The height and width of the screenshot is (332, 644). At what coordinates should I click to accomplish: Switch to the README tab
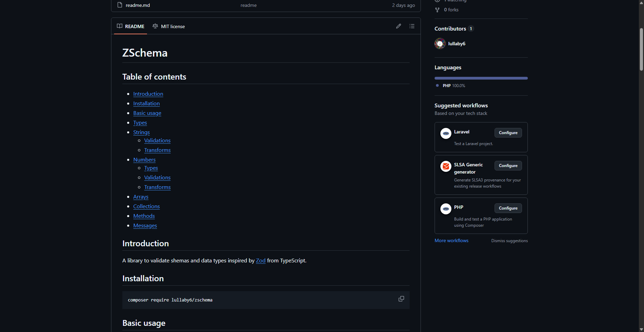pyautogui.click(x=131, y=26)
